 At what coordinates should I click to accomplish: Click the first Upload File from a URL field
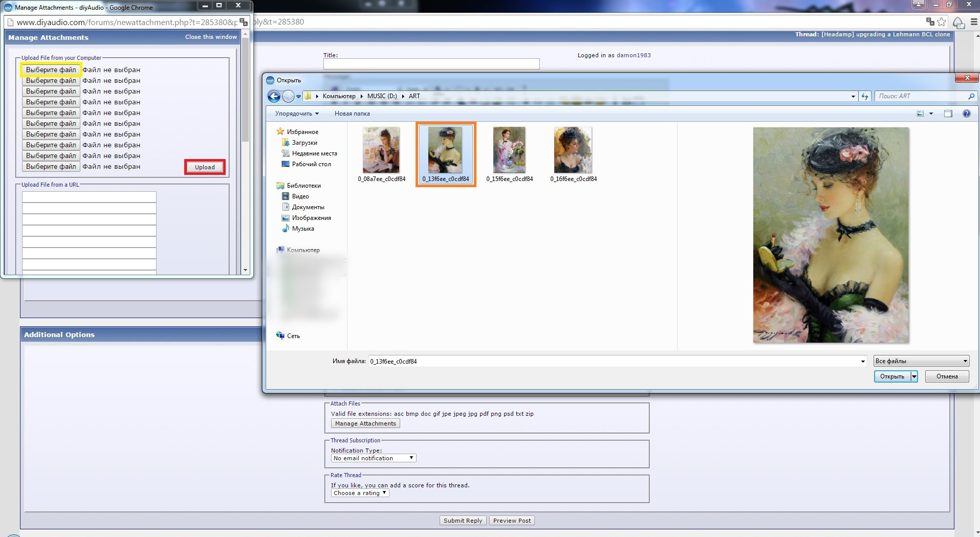[x=89, y=197]
